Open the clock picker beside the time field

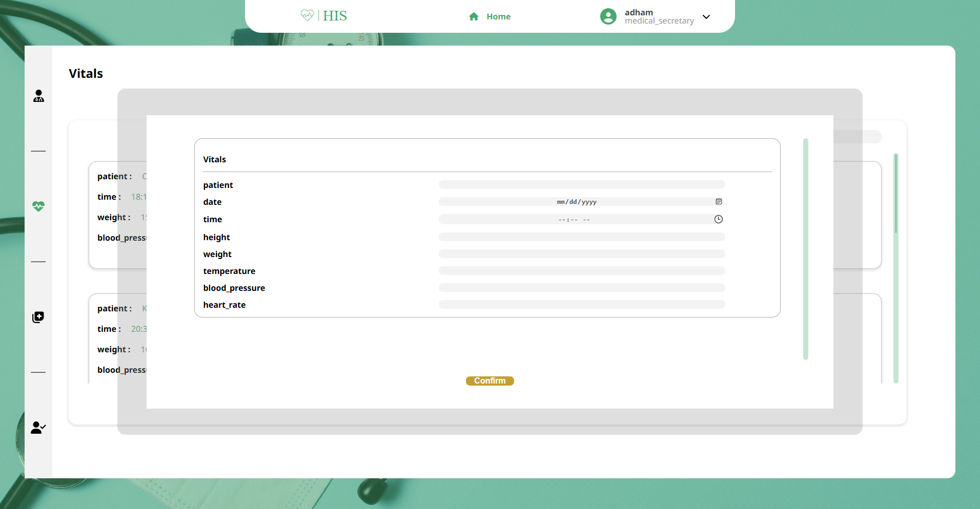(718, 219)
